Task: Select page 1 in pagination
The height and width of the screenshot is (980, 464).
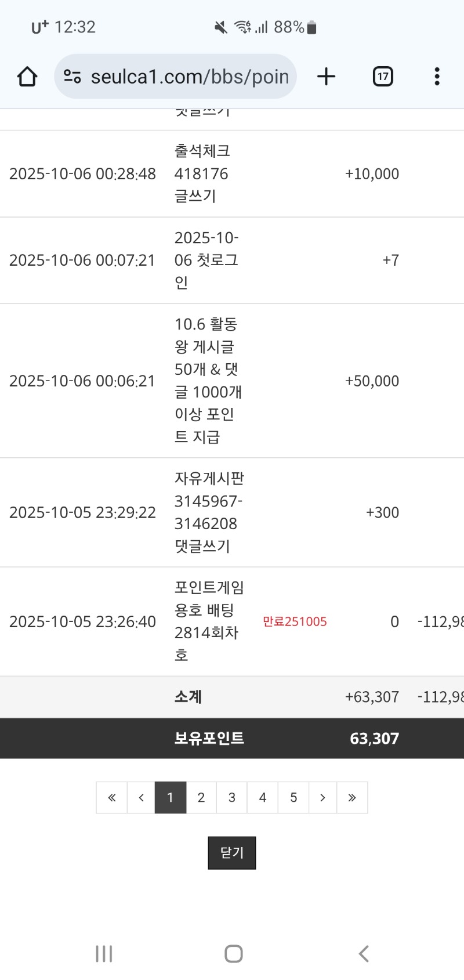Action: pyautogui.click(x=171, y=798)
